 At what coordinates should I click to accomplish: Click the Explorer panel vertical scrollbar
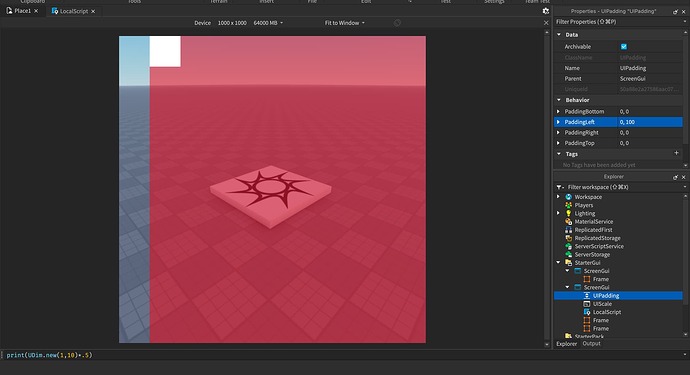point(685,266)
